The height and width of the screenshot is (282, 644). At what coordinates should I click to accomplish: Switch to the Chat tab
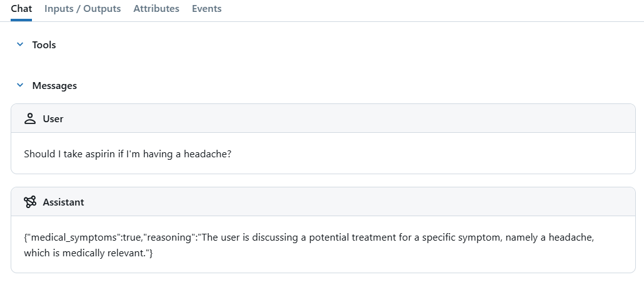[x=21, y=9]
